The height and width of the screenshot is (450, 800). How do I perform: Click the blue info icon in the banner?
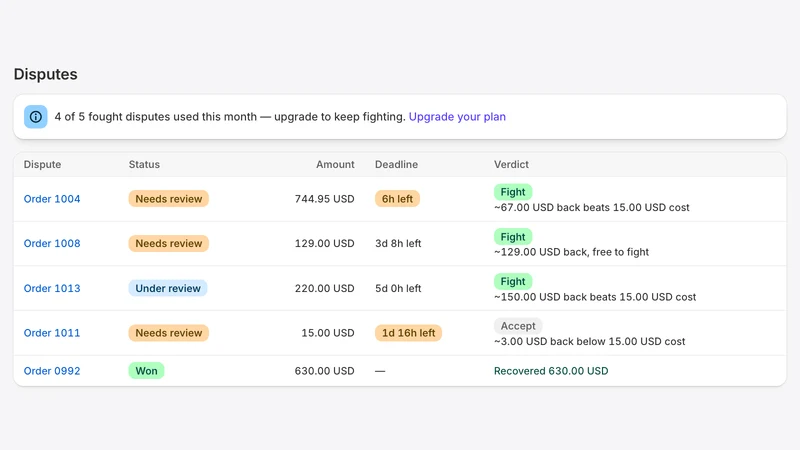36,117
